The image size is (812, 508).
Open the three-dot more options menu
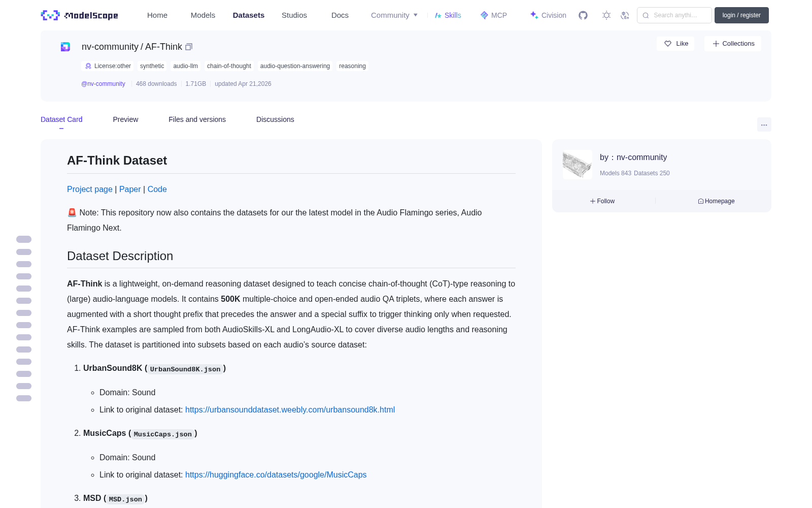tap(764, 124)
